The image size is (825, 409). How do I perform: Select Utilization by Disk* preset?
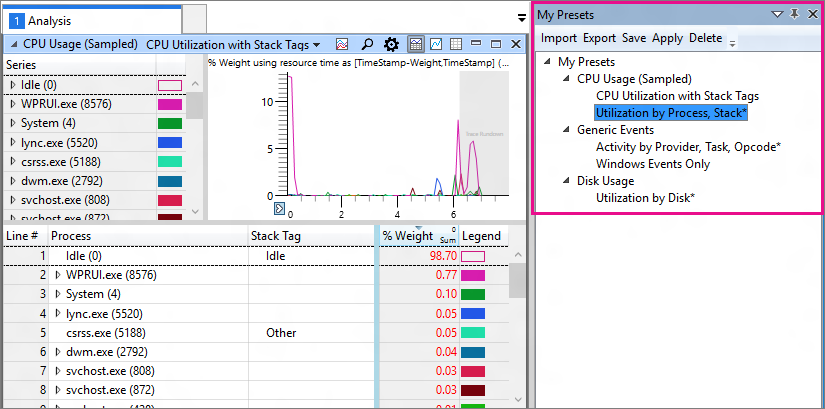(646, 198)
